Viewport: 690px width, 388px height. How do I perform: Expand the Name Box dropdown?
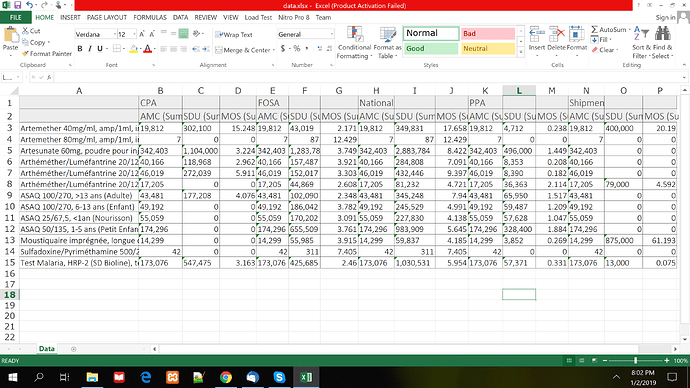[18, 77]
